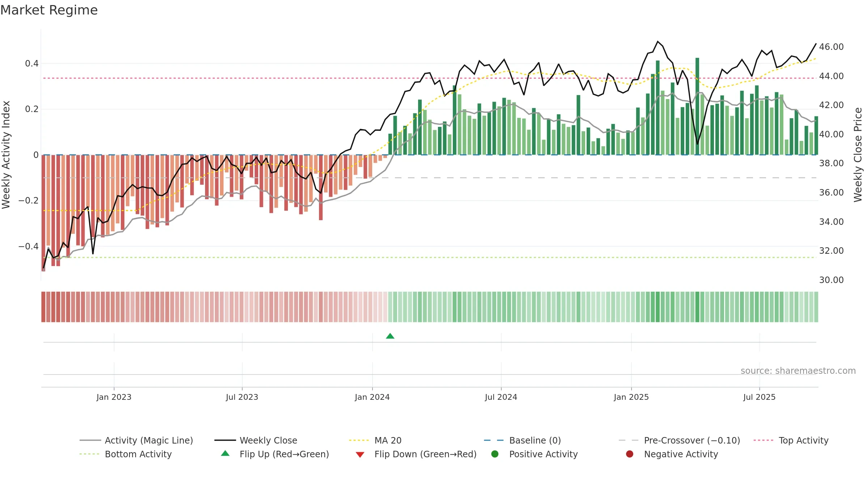Viewport: 868px width, 488px height.
Task: Click the −0.2 activity axis tick
Action: pos(29,201)
